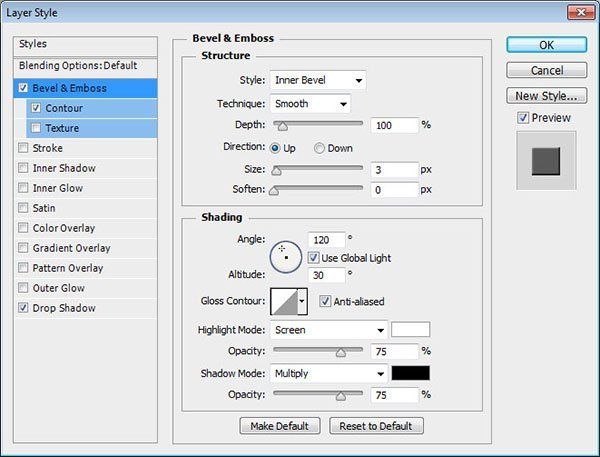
Task: Click the white Highlight Mode color swatch
Action: 410,330
